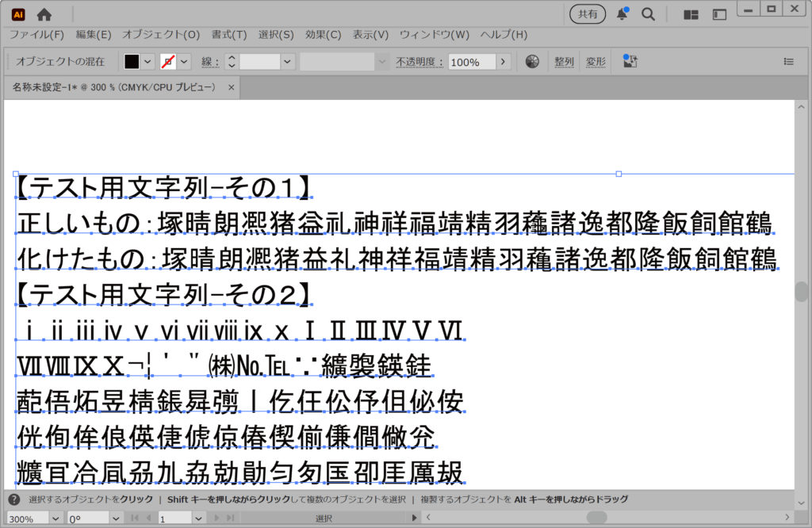Image resolution: width=812 pixels, height=528 pixels.
Task: Open the notifications bell
Action: pyautogui.click(x=622, y=14)
